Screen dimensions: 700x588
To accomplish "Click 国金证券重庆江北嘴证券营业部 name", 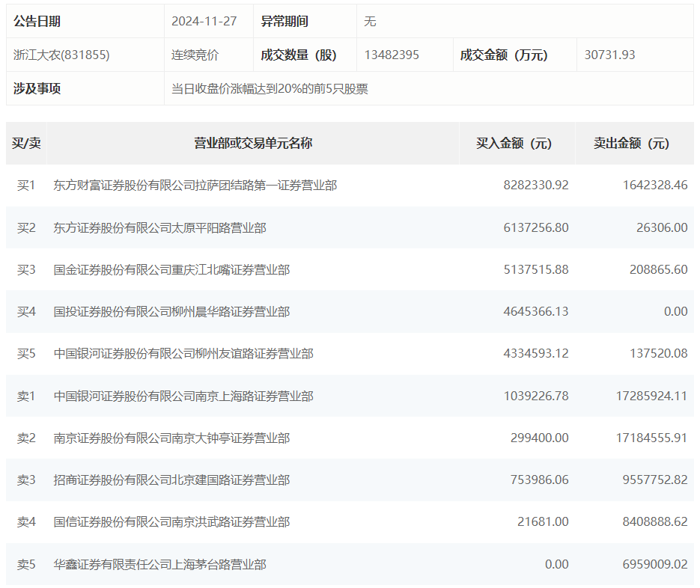I will (171, 270).
